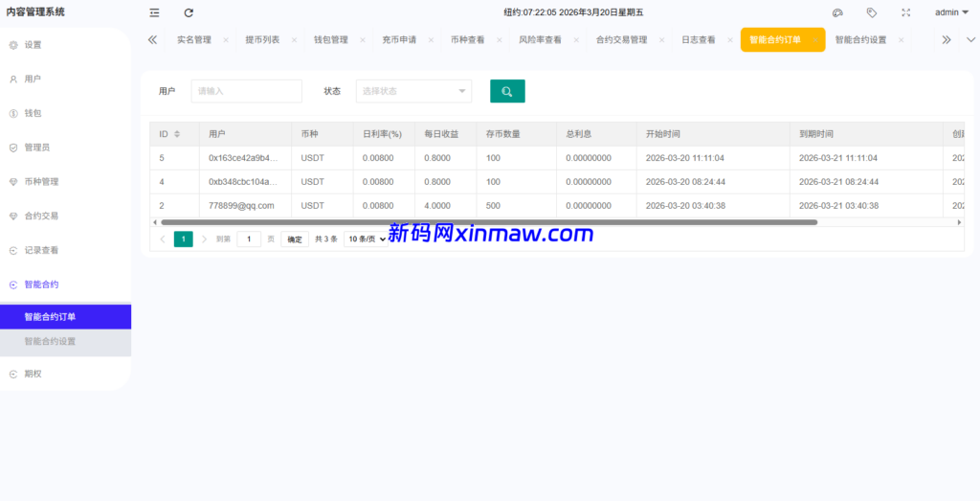Expand the 记录查看 sidebar menu
980x501 pixels.
click(x=66, y=250)
